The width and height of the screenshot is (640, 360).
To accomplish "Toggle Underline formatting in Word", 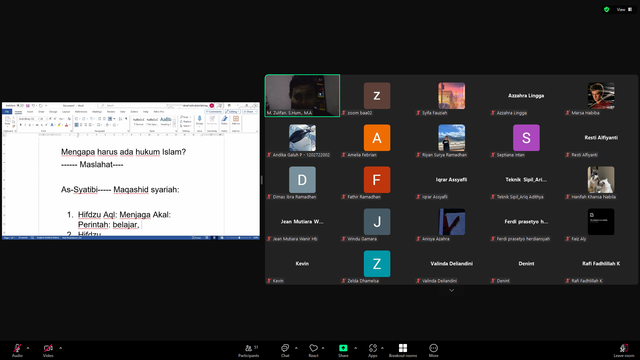I will click(29, 124).
